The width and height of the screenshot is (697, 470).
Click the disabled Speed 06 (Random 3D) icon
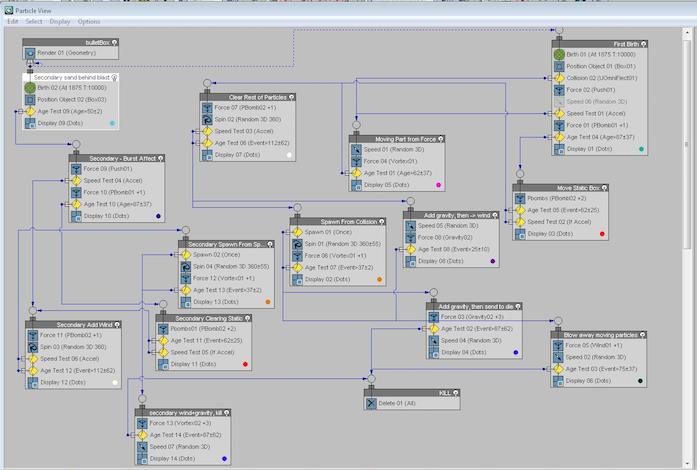pyautogui.click(x=559, y=102)
